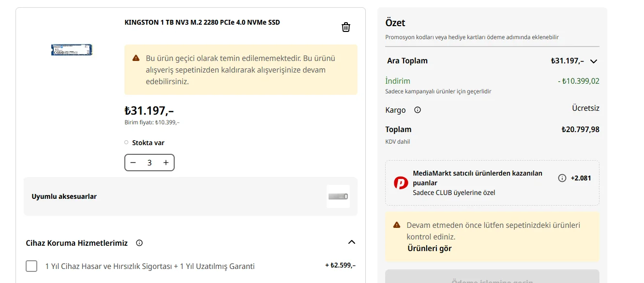Collapse the Cihaz Koruma Hizmetlerimiz section
Image resolution: width=644 pixels, height=283 pixels.
tap(352, 242)
